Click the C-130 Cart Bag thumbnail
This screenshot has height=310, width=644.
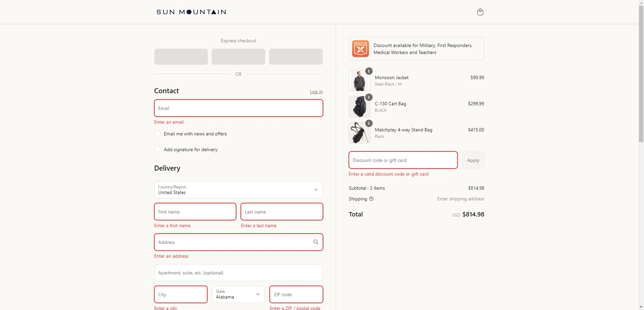tap(359, 107)
